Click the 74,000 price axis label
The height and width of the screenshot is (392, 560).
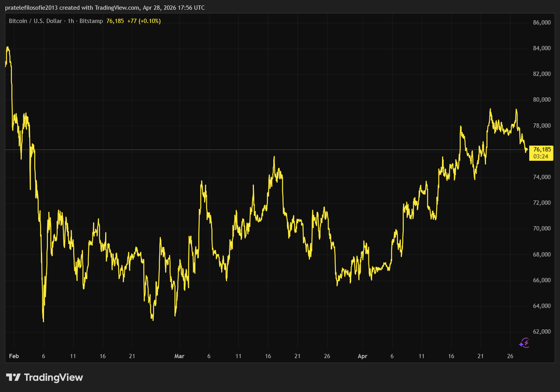(x=542, y=177)
